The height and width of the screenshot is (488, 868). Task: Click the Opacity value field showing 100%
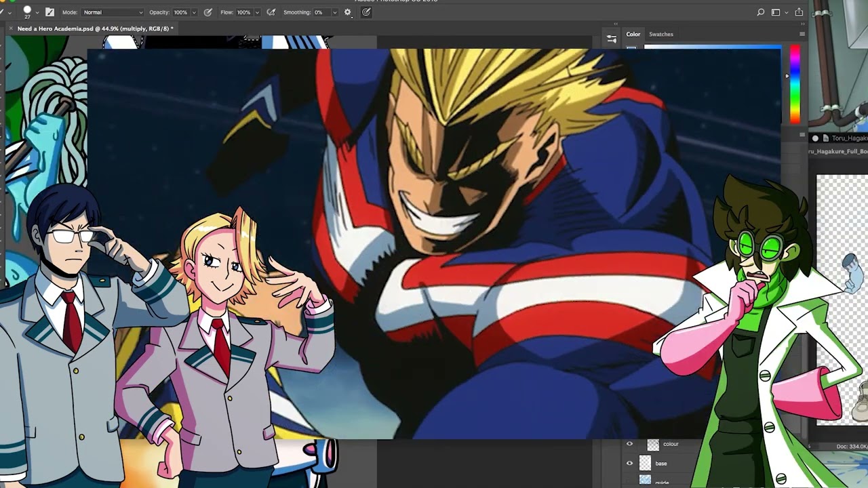pos(180,12)
